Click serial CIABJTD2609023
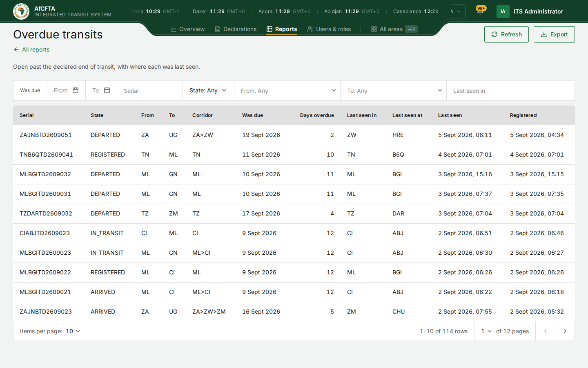The height and width of the screenshot is (368, 588). (45, 233)
